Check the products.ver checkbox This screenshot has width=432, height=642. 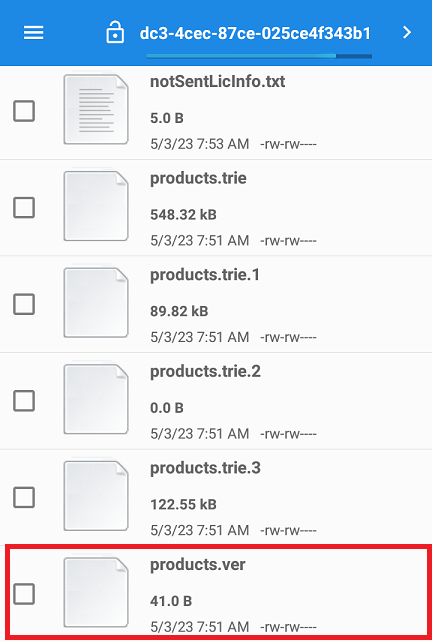click(x=24, y=594)
